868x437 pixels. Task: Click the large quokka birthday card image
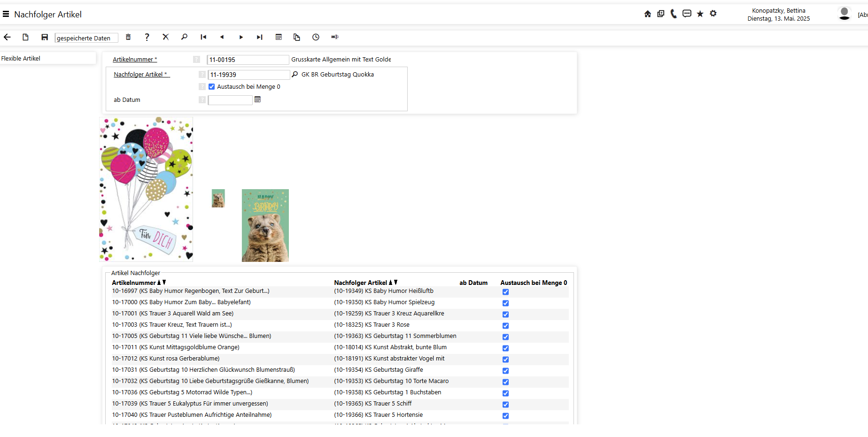265,225
